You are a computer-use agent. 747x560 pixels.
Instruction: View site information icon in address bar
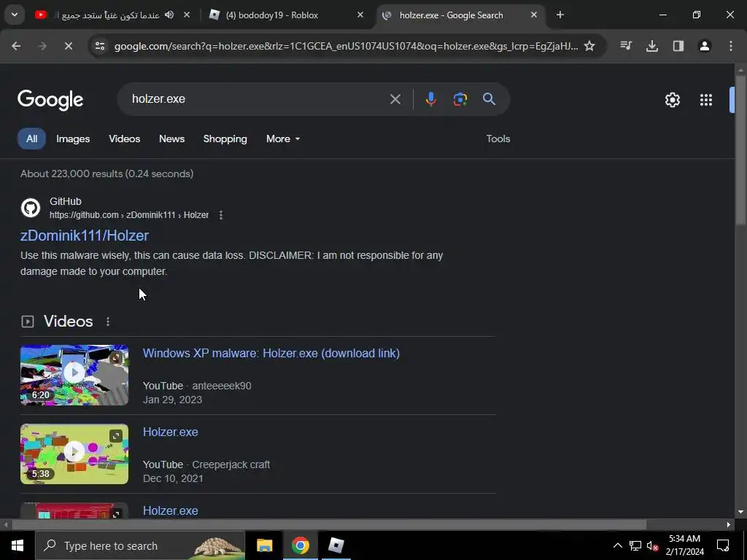pos(100,46)
